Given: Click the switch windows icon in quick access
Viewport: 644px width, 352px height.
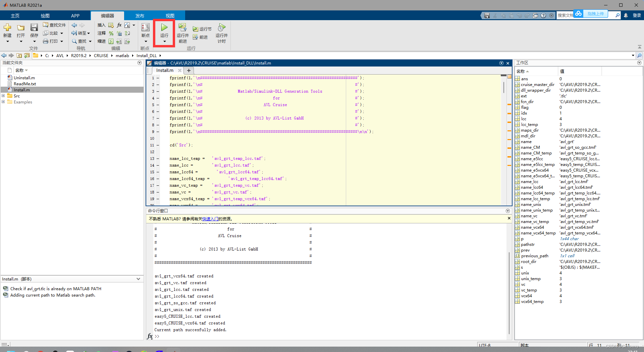Looking at the screenshot, I should pyautogui.click(x=535, y=15).
